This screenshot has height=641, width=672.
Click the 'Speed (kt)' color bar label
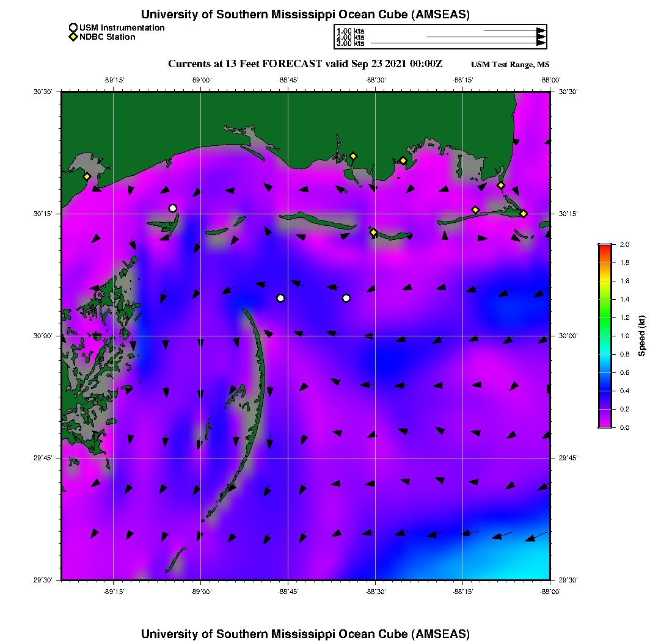coord(641,336)
